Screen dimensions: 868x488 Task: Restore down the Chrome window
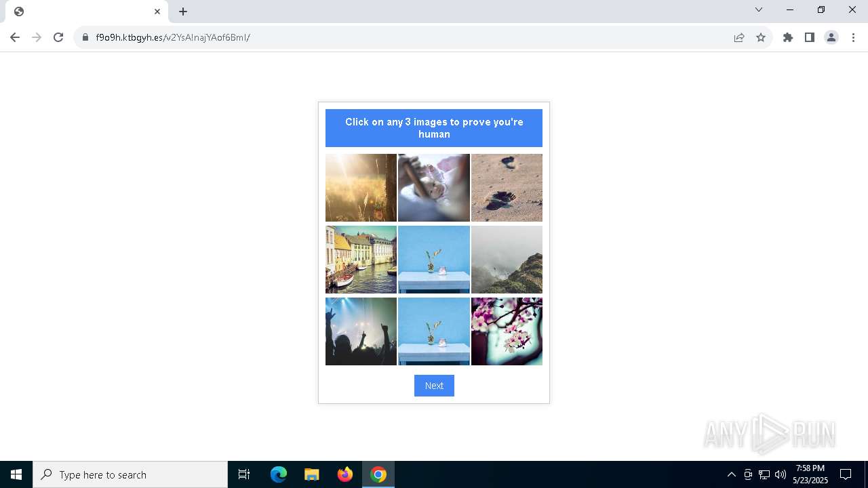[821, 9]
